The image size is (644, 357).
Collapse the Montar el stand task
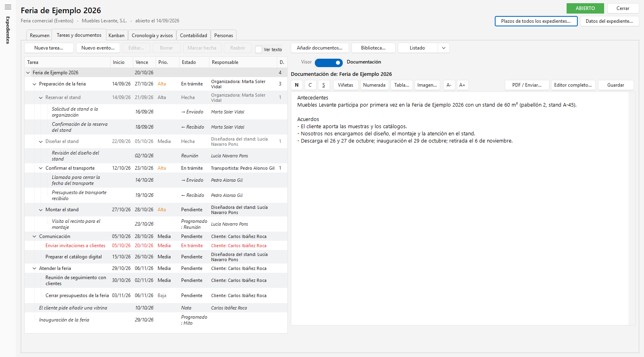[x=41, y=210]
